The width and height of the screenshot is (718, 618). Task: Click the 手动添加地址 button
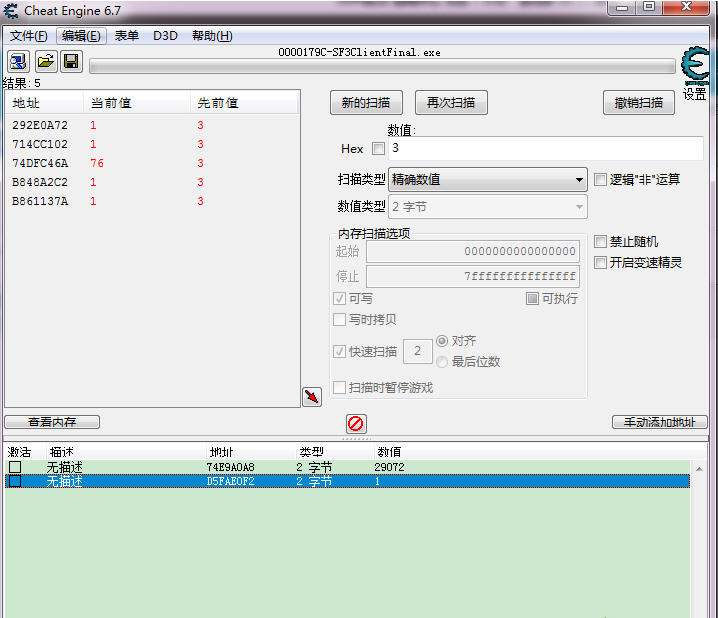pyautogui.click(x=659, y=422)
